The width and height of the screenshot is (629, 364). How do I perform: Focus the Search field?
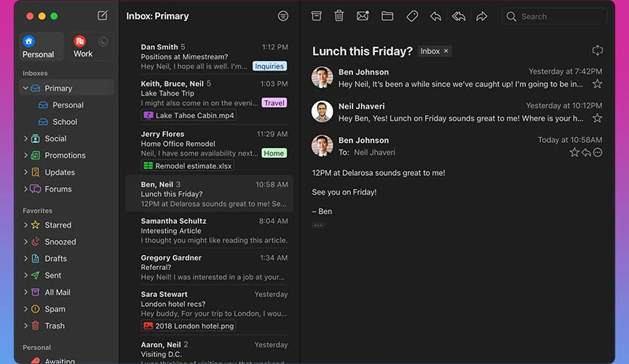pos(555,17)
